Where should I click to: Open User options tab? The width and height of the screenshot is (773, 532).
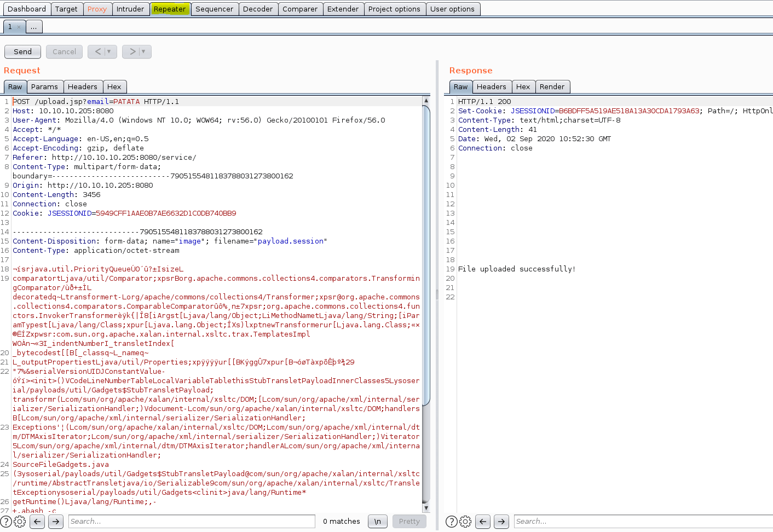pyautogui.click(x=452, y=9)
